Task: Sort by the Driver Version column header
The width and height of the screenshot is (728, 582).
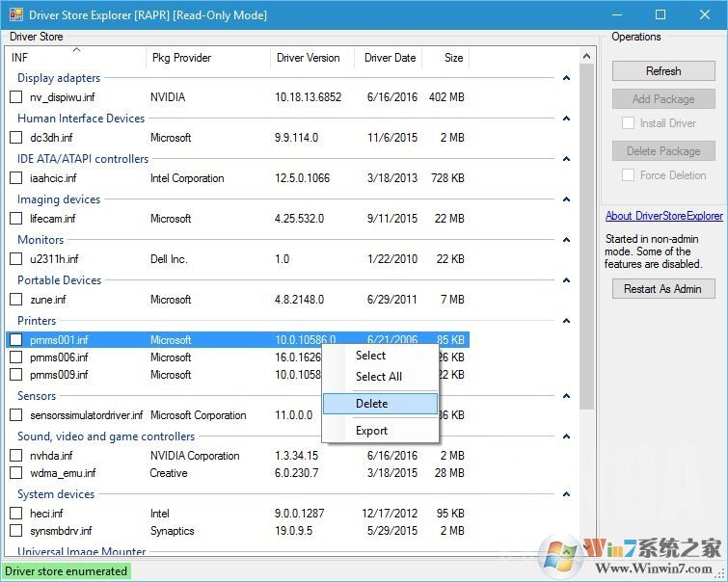Action: (x=308, y=58)
